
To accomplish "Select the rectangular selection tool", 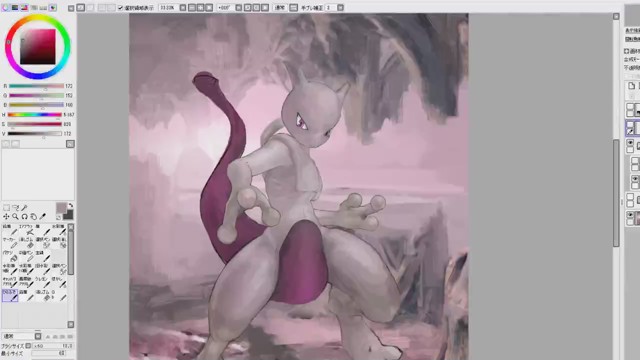I will coord(7,207).
